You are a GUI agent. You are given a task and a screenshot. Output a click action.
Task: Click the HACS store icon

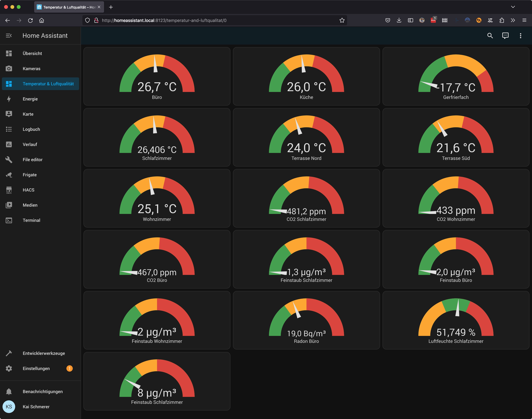click(9, 190)
